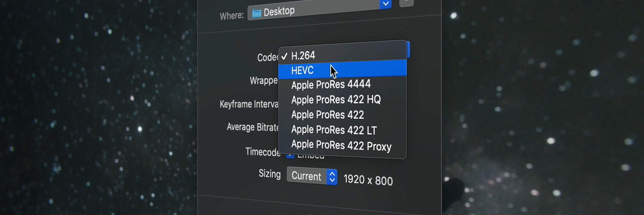The height and width of the screenshot is (215, 644).
Task: Choose HEVC from codec list
Action: click(342, 70)
